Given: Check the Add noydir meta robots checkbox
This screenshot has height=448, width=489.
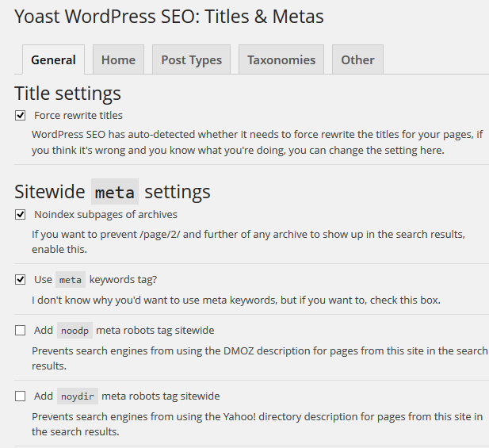Looking at the screenshot, I should (x=21, y=396).
